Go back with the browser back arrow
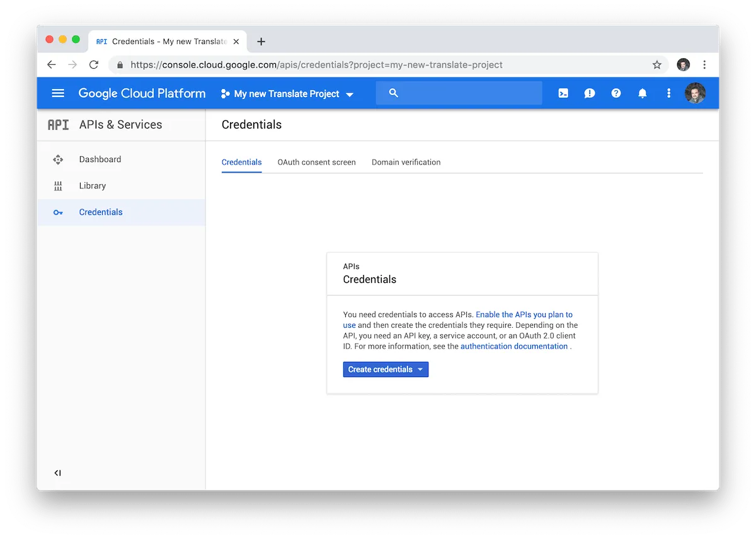 (x=52, y=64)
